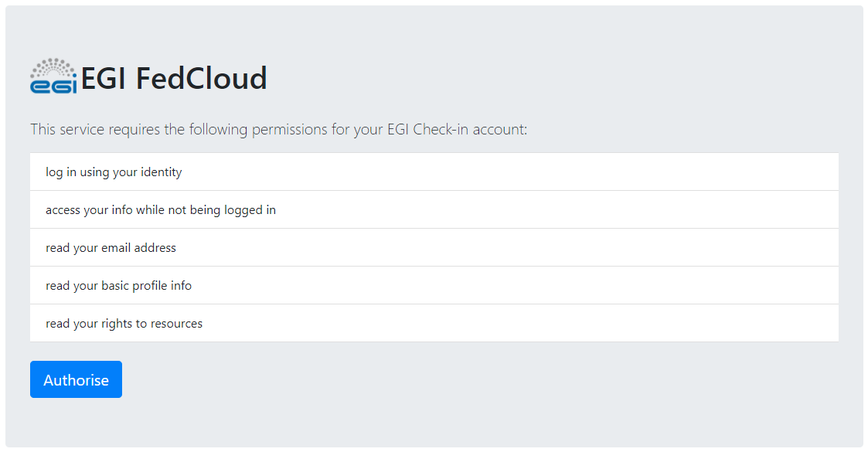This screenshot has height=452, width=868.
Task: Select the 'read your basic profile info' row
Action: (434, 285)
